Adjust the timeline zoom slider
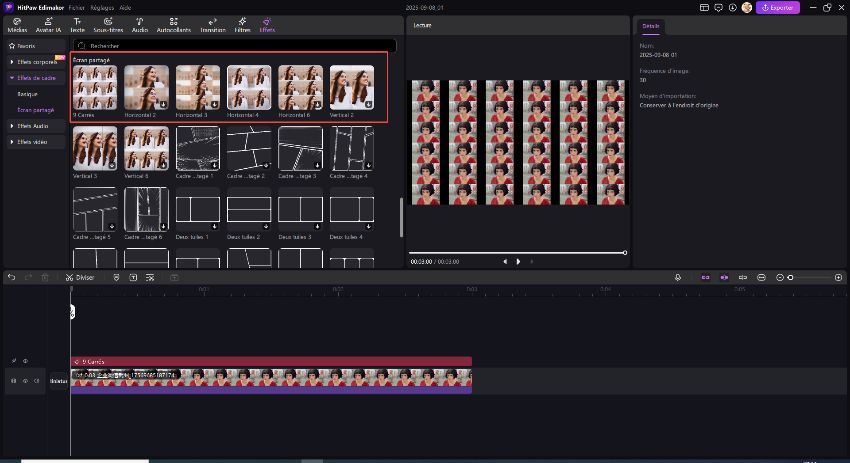The width and height of the screenshot is (850, 463). click(791, 277)
